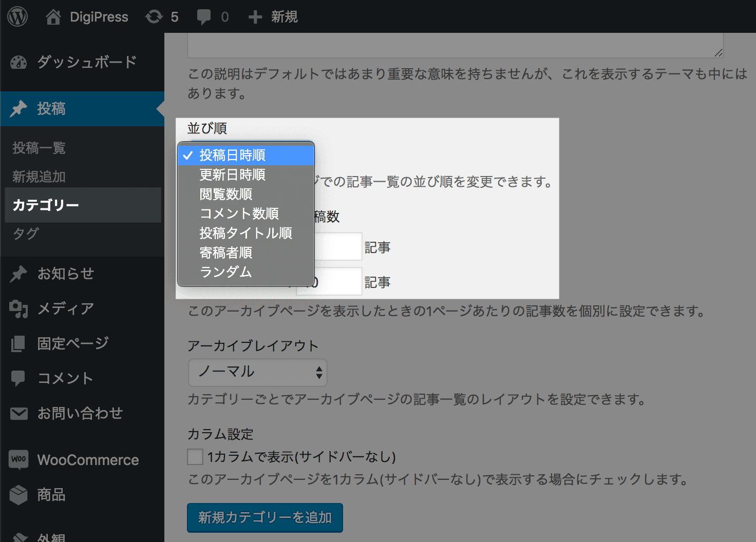756x542 pixels.
Task: Click the upper 記事 count input field
Action: click(337, 247)
